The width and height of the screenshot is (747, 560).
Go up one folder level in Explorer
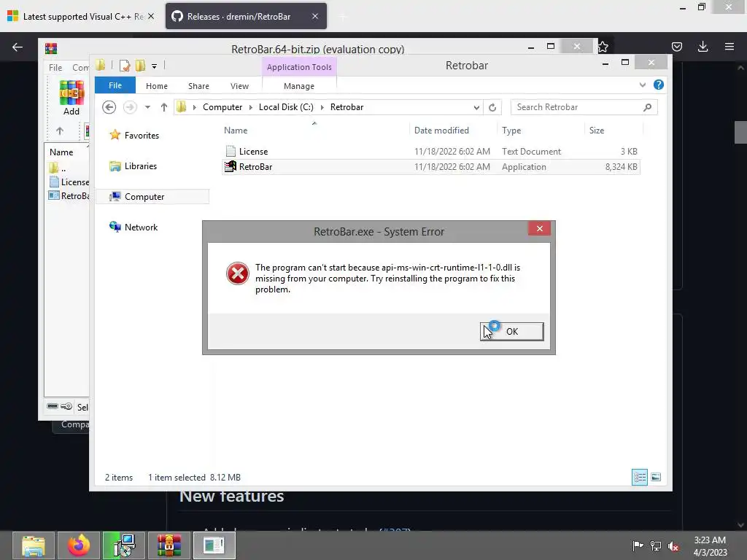164,107
